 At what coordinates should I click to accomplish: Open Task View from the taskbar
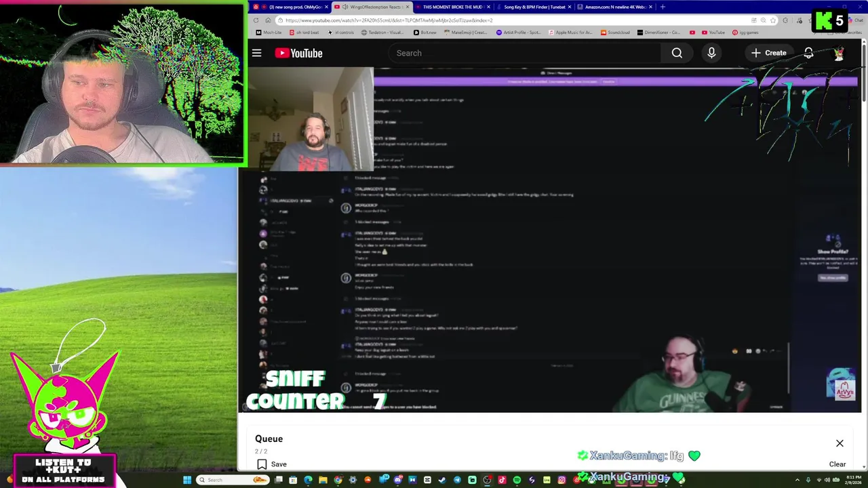[278, 480]
